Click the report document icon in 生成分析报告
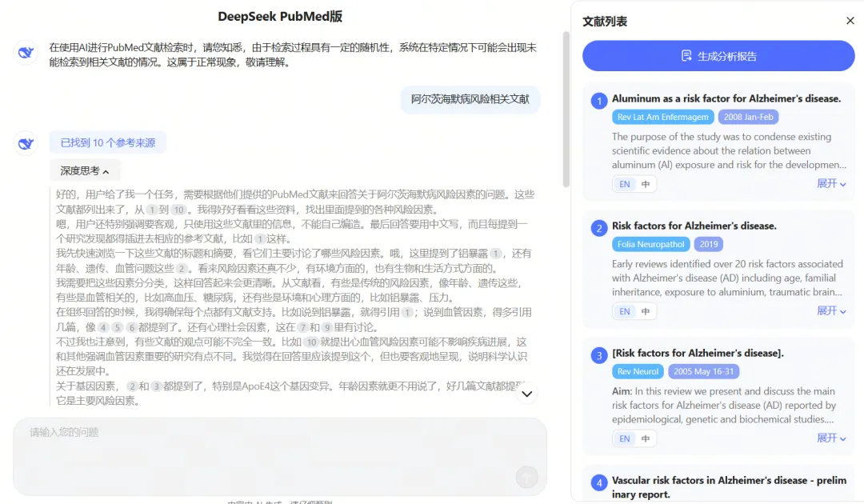 pos(686,56)
